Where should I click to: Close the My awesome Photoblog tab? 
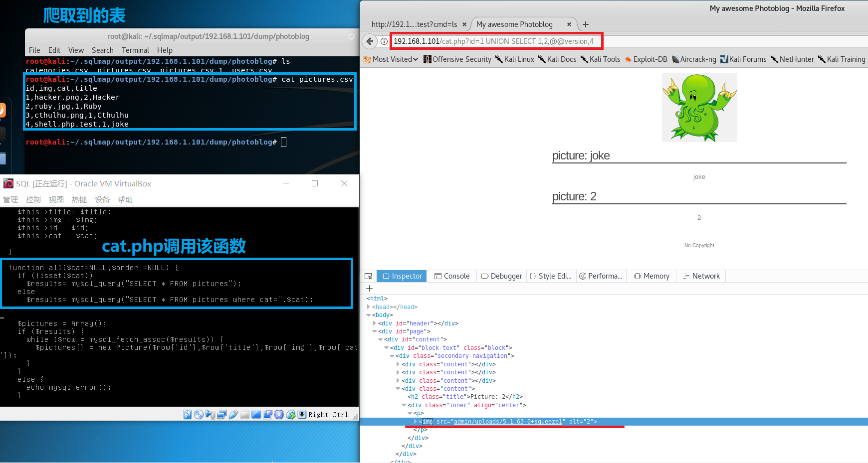coord(569,24)
